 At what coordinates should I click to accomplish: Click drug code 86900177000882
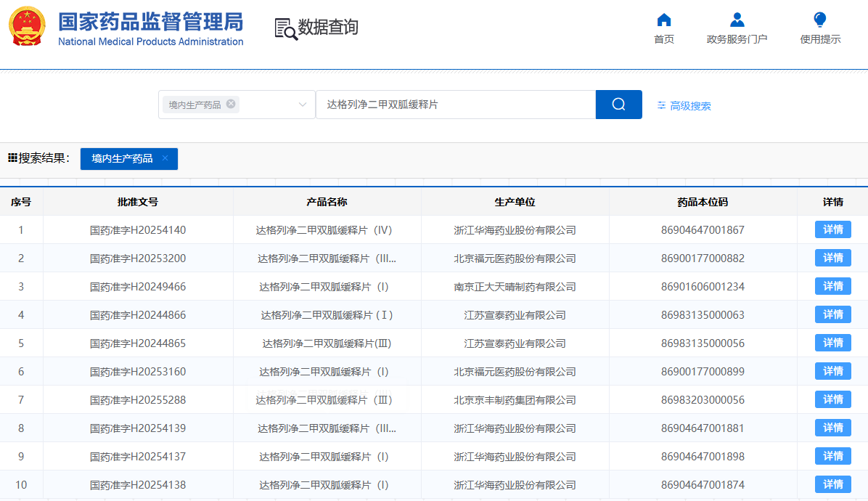pos(703,258)
